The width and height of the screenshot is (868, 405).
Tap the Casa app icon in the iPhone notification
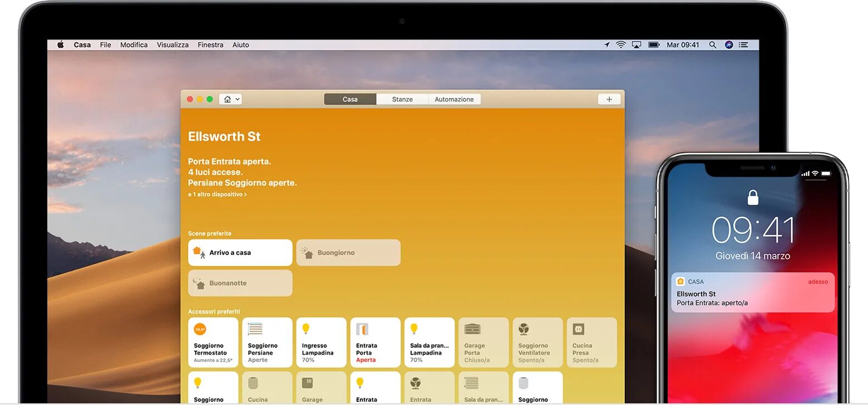pyautogui.click(x=680, y=281)
